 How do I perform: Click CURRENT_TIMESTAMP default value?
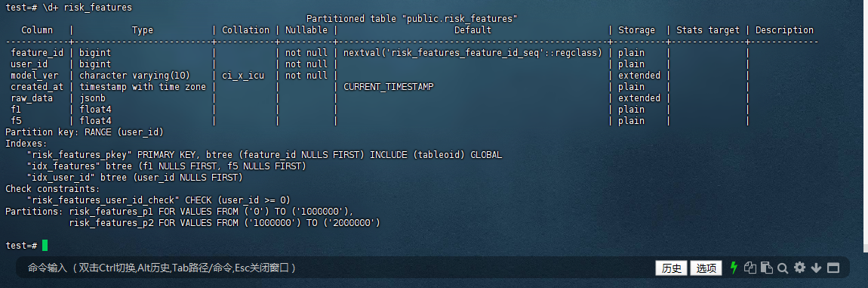[x=389, y=87]
